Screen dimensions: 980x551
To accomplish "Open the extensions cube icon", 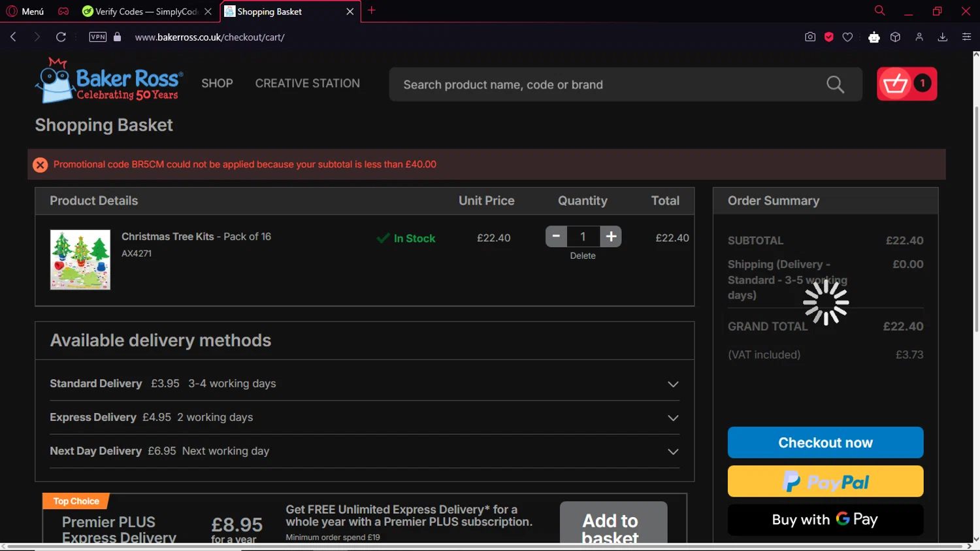I will [896, 37].
